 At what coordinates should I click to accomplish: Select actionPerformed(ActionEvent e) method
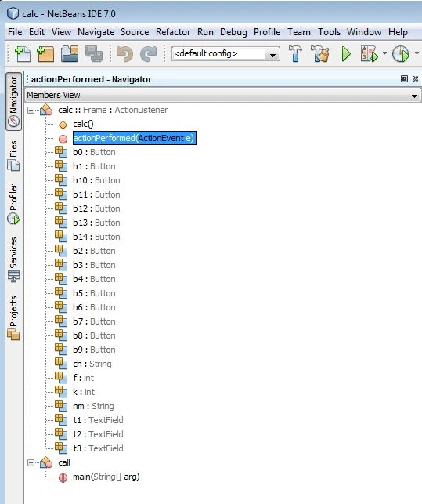[x=134, y=138]
